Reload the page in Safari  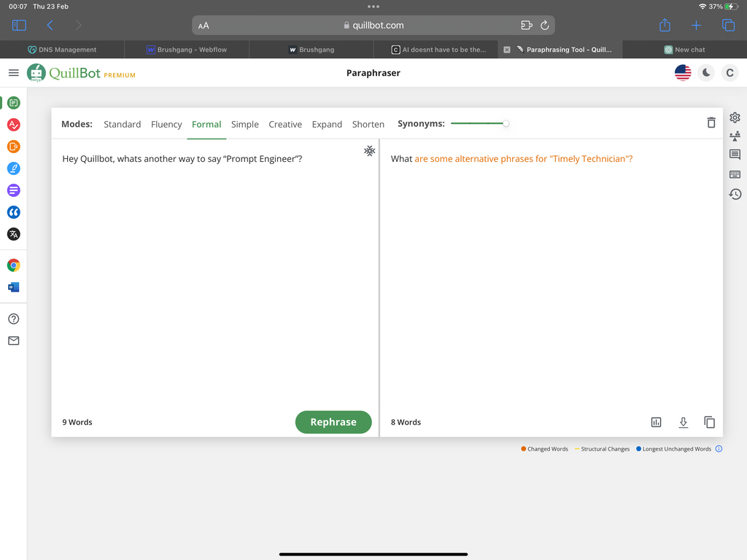[x=544, y=26]
